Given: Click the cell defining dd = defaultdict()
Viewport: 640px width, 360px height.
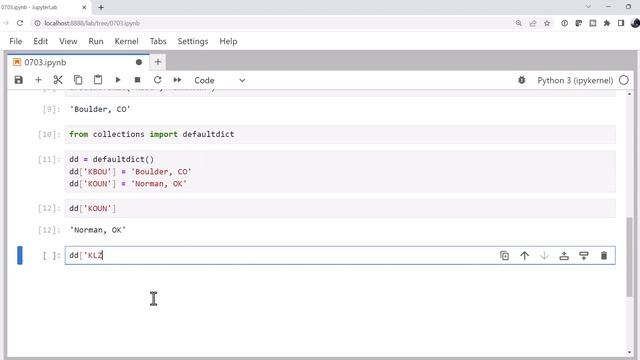Looking at the screenshot, I should pyautogui.click(x=340, y=171).
